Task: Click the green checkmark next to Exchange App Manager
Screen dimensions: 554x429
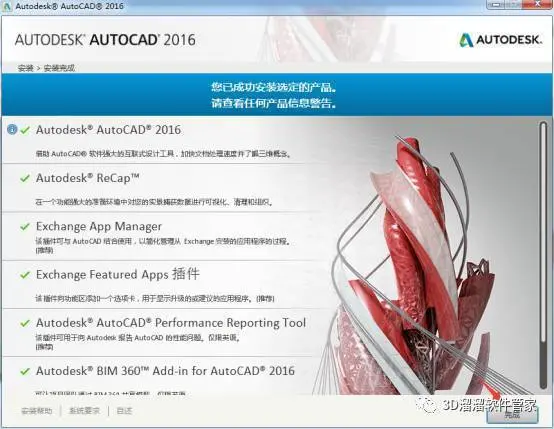Action: (25, 227)
